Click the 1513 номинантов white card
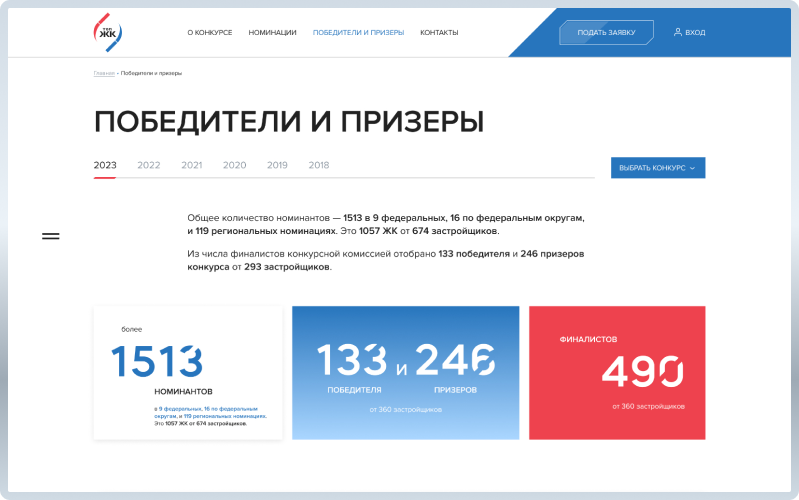The width and height of the screenshot is (799, 500). (x=188, y=372)
